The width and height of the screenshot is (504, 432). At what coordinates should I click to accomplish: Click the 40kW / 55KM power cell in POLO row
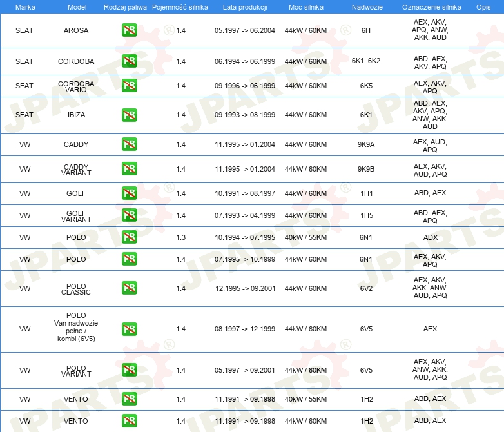click(305, 237)
